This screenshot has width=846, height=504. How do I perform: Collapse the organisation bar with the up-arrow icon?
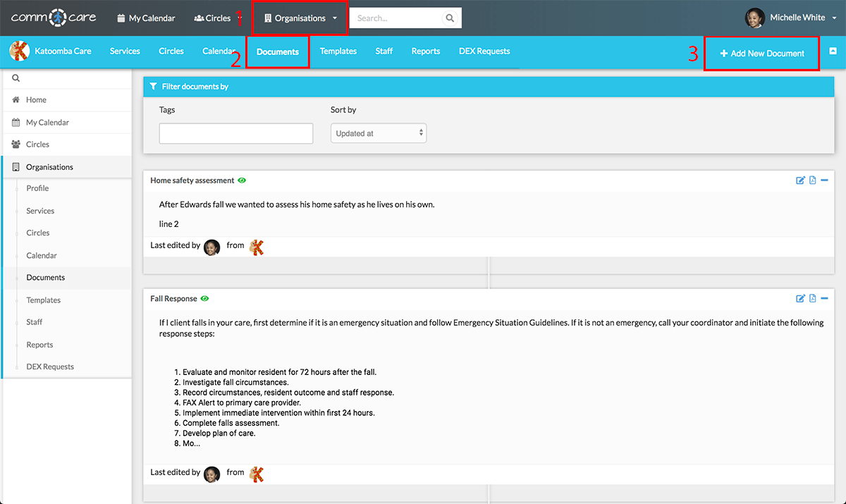coord(833,51)
